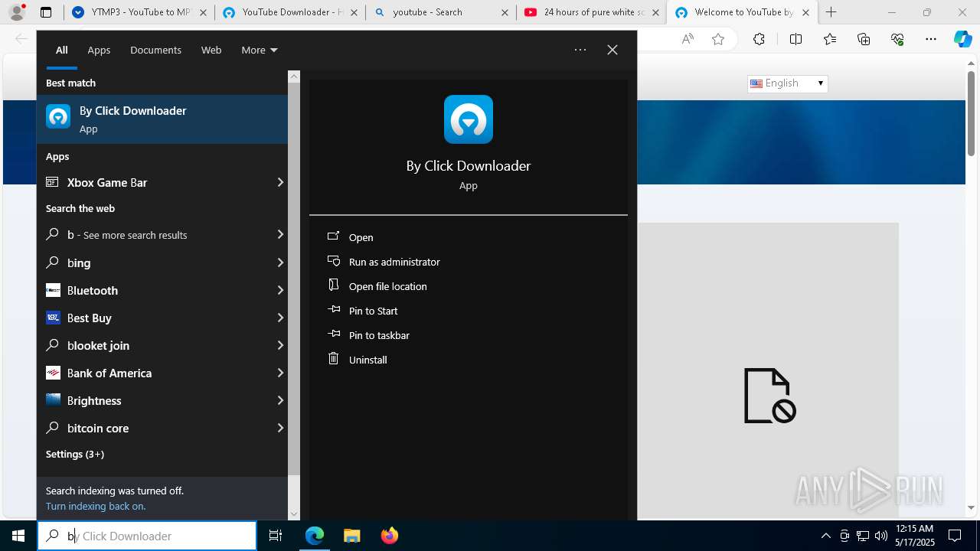The width and height of the screenshot is (980, 551).
Task: Open notification center
Action: tap(955, 536)
